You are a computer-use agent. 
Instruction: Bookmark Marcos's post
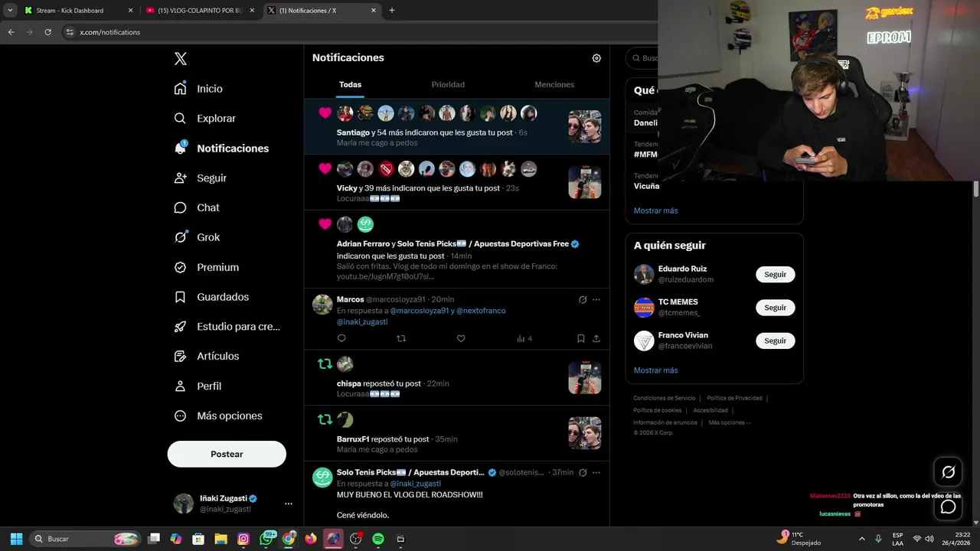click(x=580, y=338)
